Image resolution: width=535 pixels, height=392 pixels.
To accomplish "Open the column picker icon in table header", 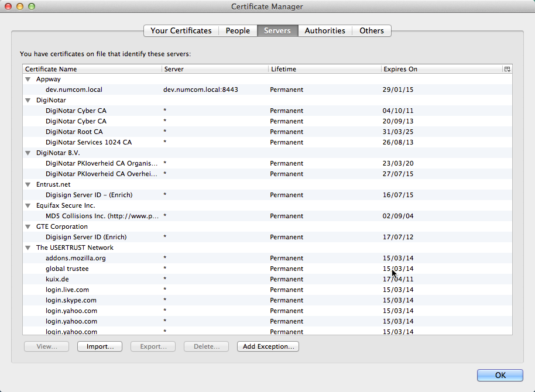I will click(x=507, y=69).
